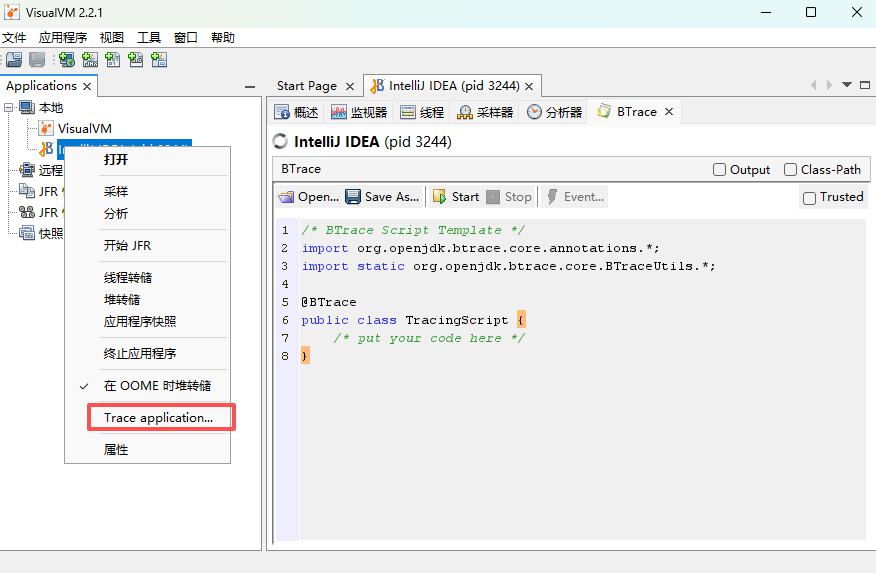Choose 线程转储 in the context menu

coord(148,278)
